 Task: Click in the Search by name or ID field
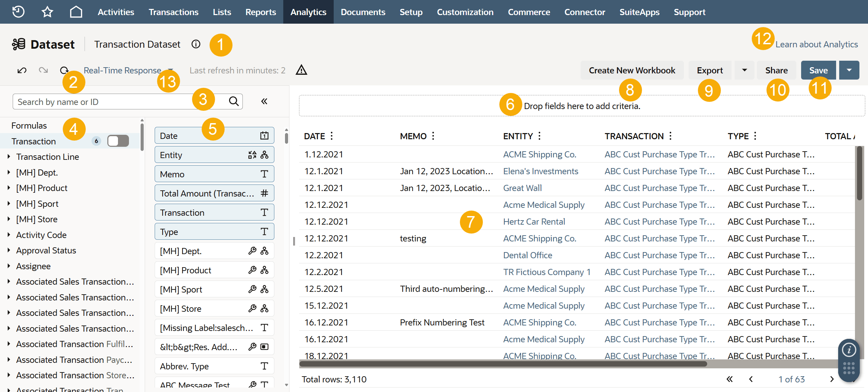103,101
